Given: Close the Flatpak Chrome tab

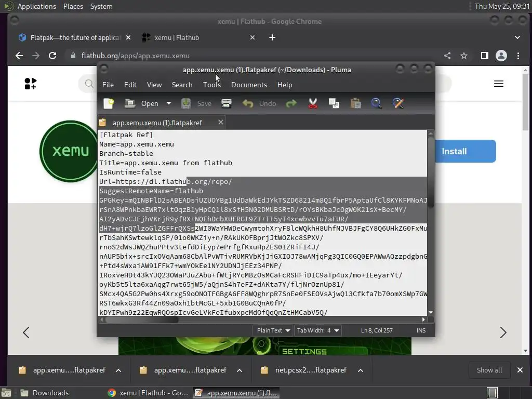Looking at the screenshot, I should tap(128, 37).
